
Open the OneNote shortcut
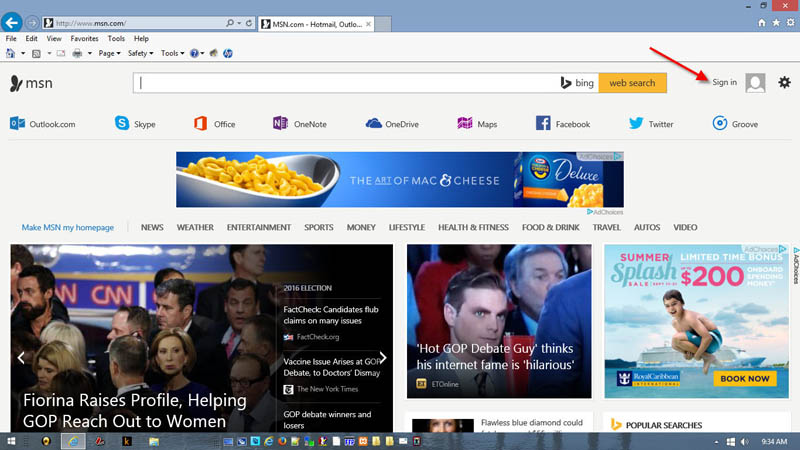pyautogui.click(x=299, y=124)
